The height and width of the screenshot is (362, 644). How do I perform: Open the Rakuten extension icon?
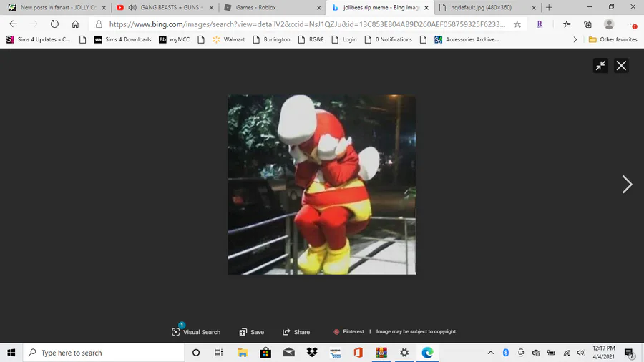click(x=540, y=24)
